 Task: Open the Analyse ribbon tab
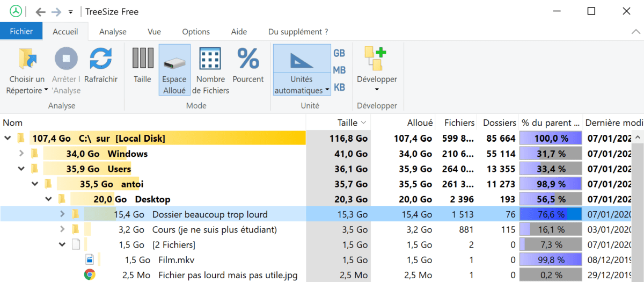pos(113,32)
